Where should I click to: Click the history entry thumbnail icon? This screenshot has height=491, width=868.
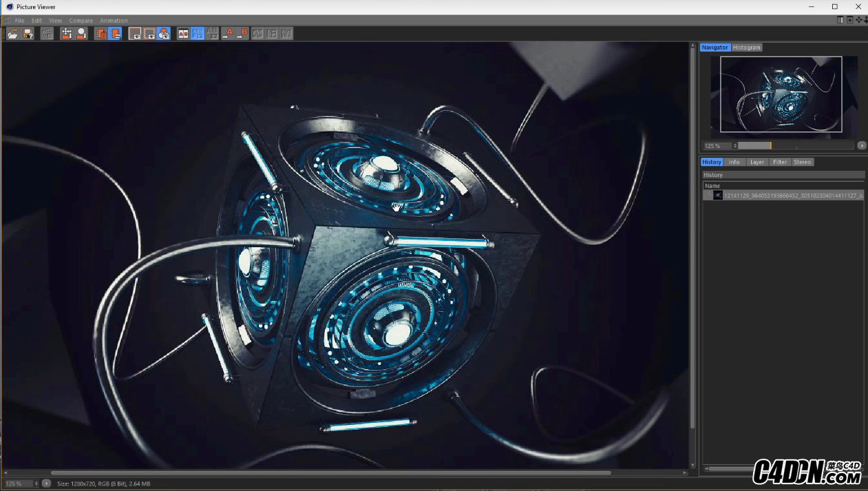point(718,196)
